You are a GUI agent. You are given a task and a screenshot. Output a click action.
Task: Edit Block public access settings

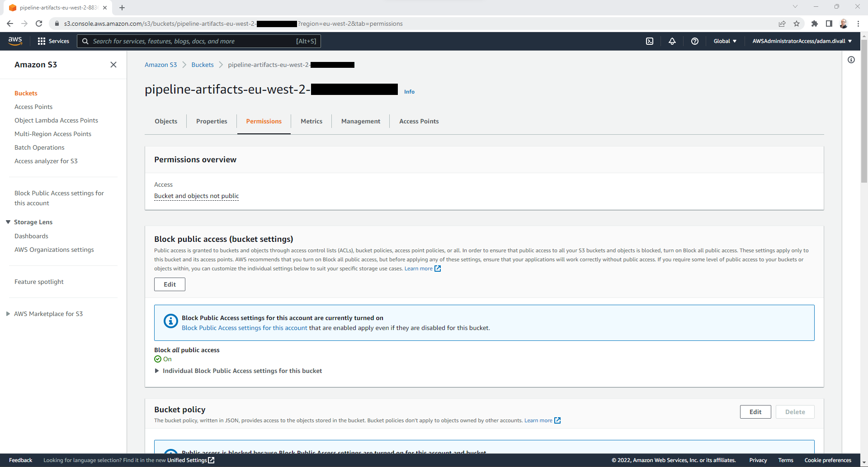coord(170,284)
